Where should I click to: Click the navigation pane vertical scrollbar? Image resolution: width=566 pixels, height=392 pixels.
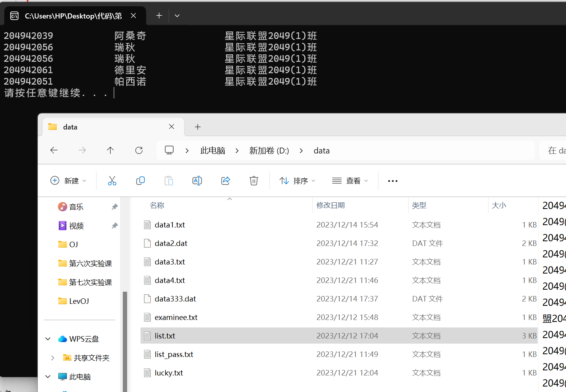coord(125,341)
